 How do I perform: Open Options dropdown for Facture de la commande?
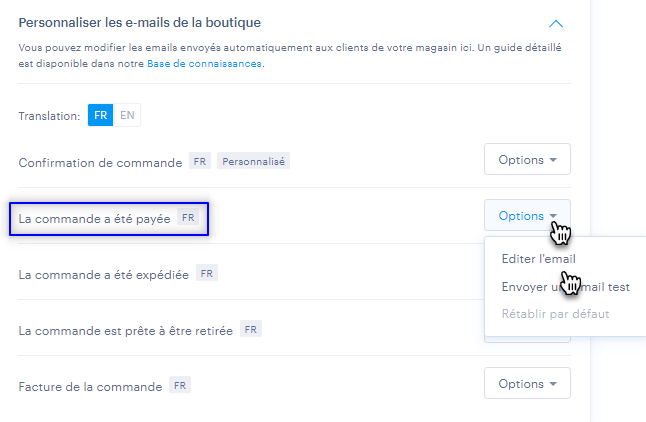pyautogui.click(x=527, y=384)
